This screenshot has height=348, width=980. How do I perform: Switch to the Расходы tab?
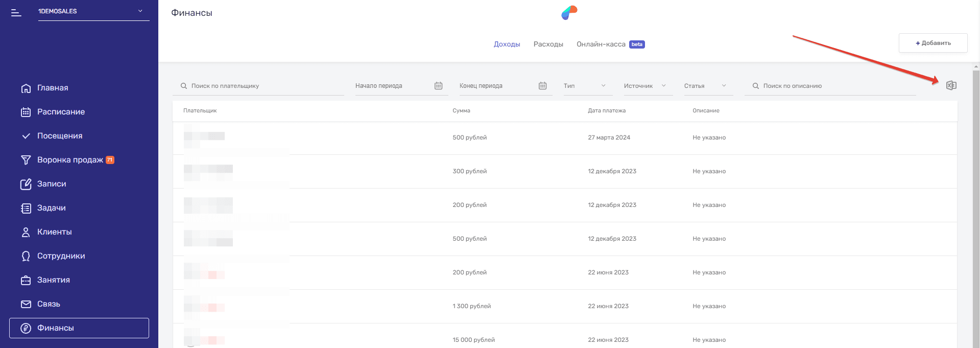coord(548,44)
